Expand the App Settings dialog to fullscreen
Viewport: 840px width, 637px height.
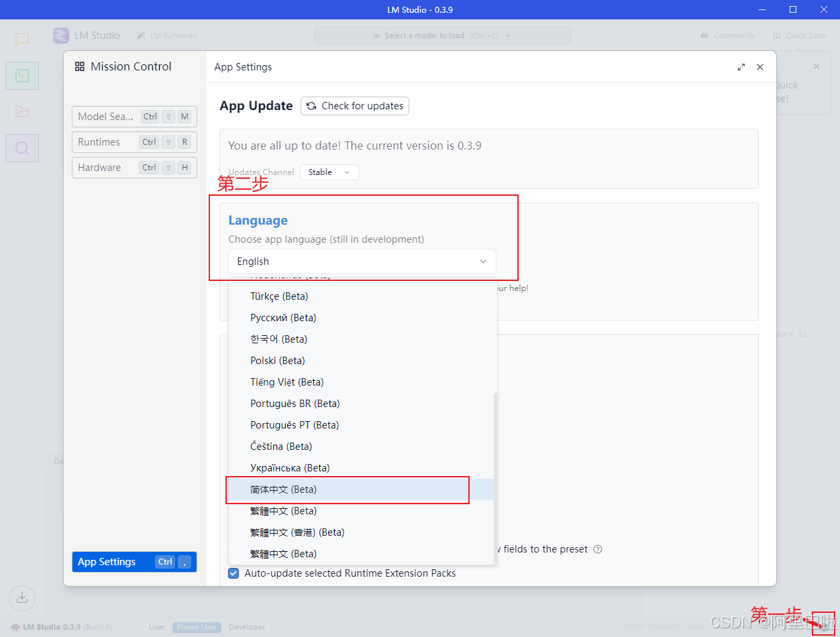tap(741, 67)
